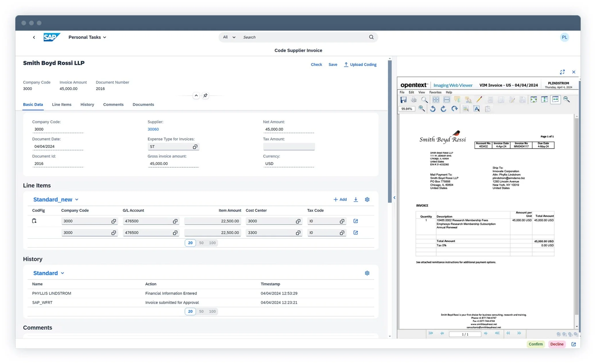
Task: Open the Favorites menu in the viewer
Action: point(435,92)
